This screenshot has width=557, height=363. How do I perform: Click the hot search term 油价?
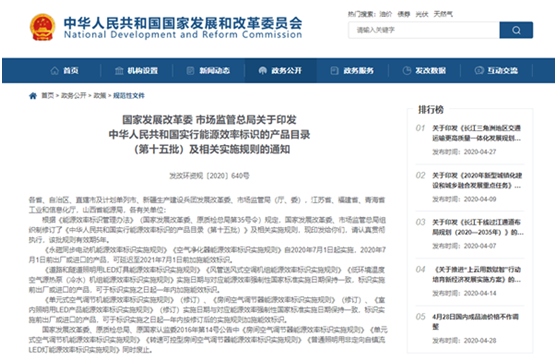(x=385, y=14)
